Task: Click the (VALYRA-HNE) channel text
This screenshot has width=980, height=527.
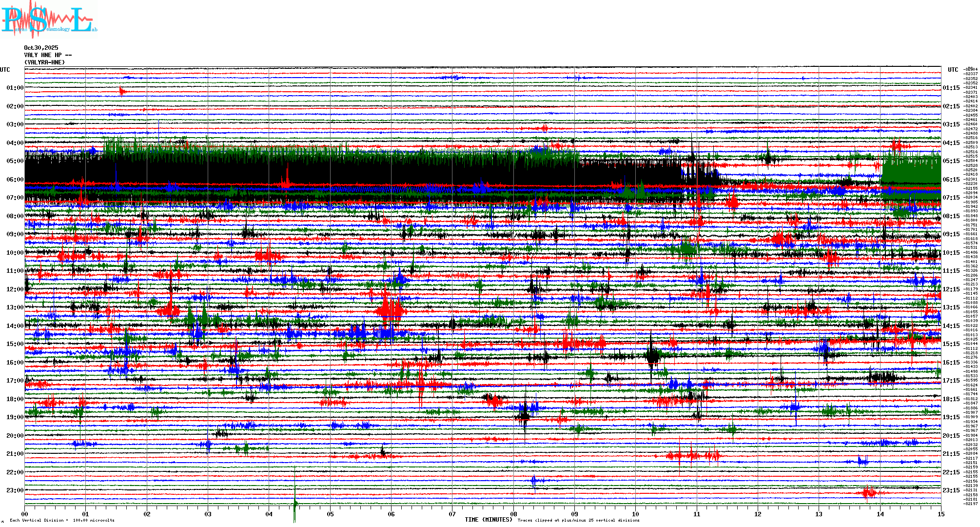Action: [x=44, y=62]
